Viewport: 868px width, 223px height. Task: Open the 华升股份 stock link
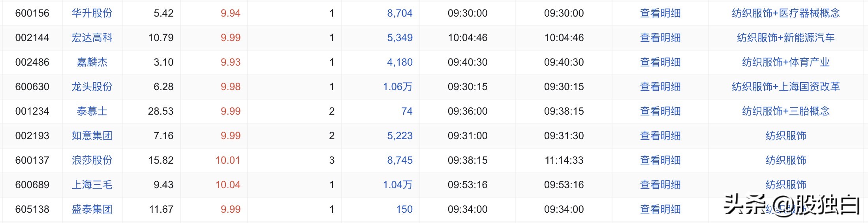[92, 13]
